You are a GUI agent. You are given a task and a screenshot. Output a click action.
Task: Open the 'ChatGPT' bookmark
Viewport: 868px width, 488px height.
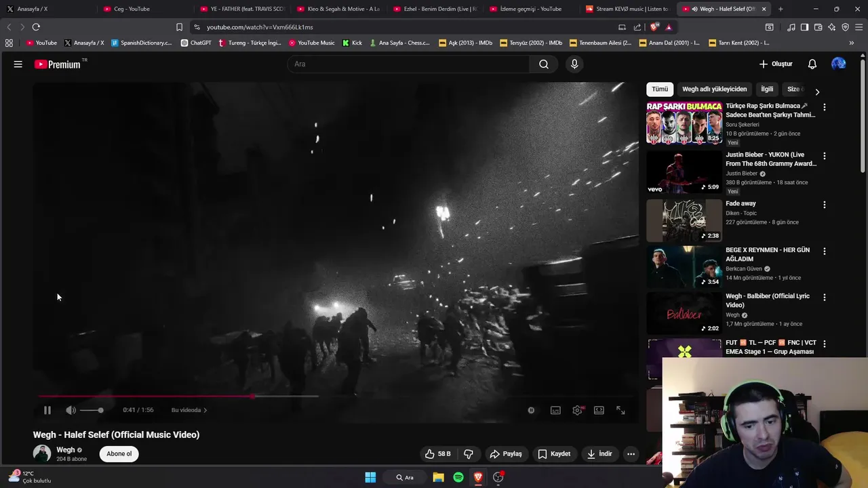point(196,43)
